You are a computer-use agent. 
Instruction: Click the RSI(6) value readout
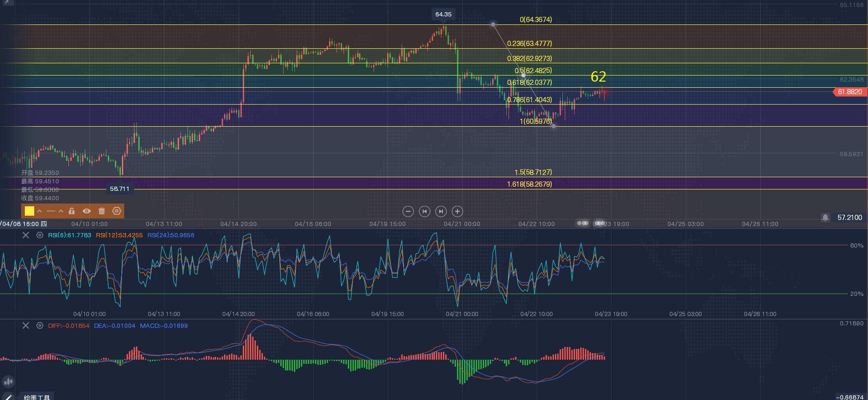click(x=69, y=235)
